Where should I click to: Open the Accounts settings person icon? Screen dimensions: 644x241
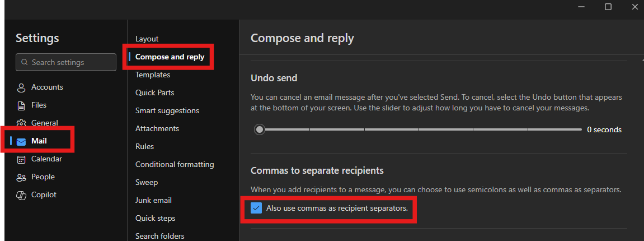point(21,87)
